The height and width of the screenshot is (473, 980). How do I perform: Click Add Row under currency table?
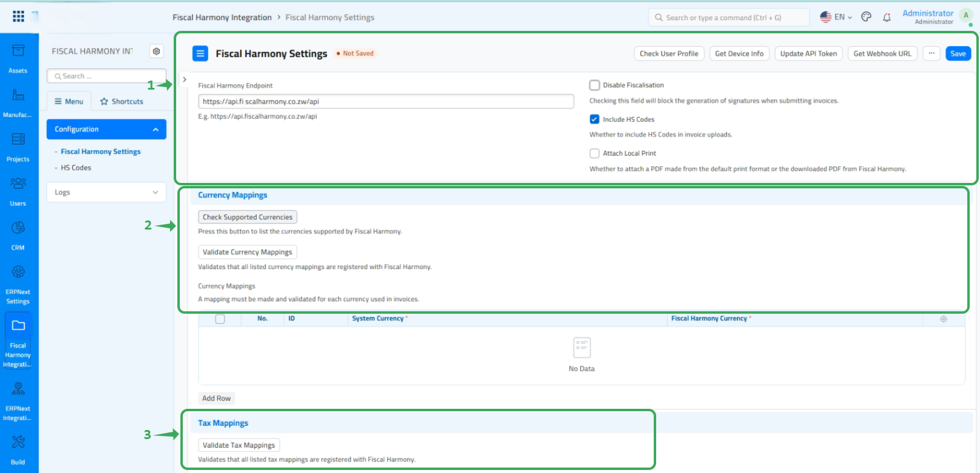point(217,399)
